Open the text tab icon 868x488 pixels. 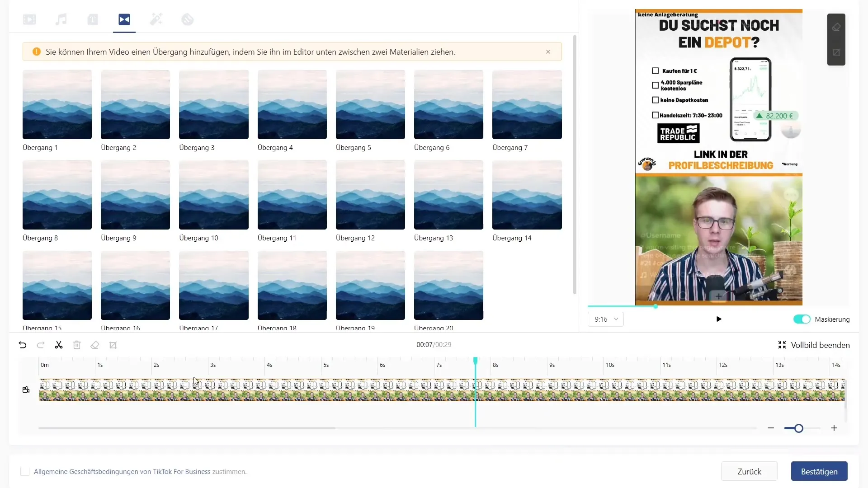pos(93,19)
